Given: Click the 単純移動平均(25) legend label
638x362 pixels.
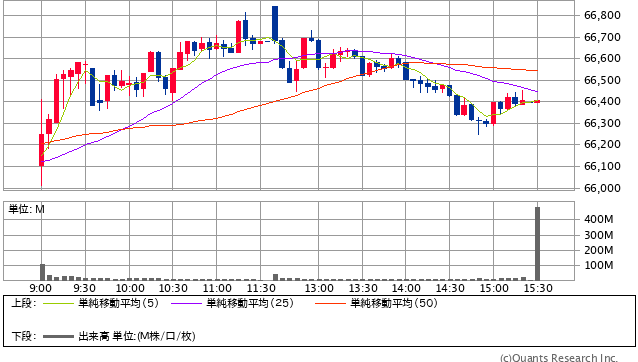Looking at the screenshot, I should point(250,303).
